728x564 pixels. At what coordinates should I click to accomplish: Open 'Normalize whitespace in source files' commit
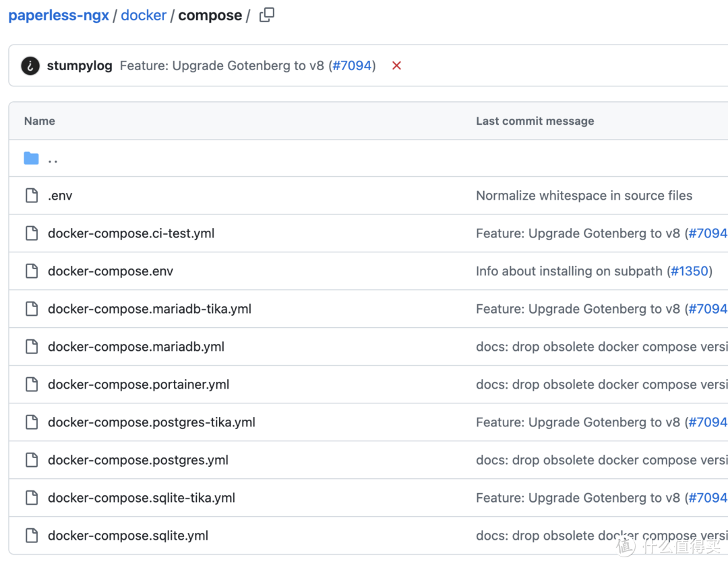584,196
